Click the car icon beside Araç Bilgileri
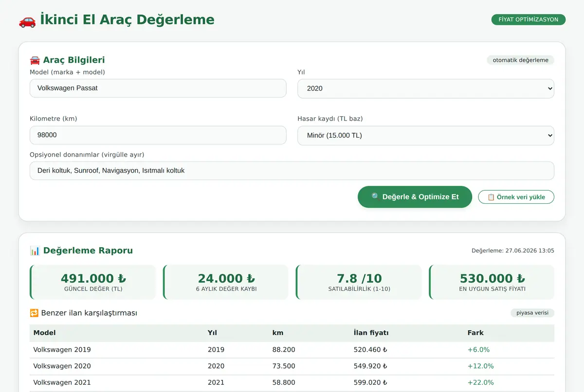The image size is (584, 392). coord(35,60)
